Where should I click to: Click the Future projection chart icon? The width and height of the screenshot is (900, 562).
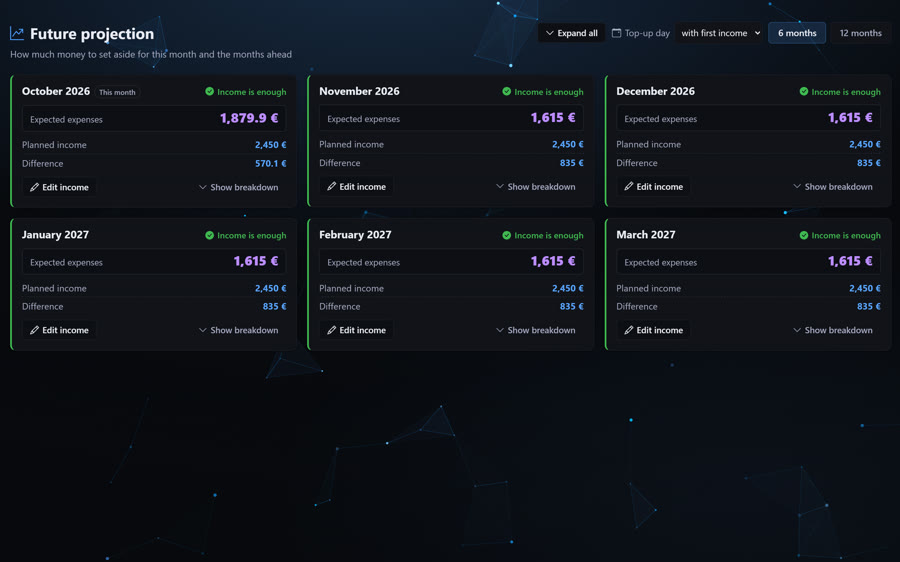click(17, 34)
